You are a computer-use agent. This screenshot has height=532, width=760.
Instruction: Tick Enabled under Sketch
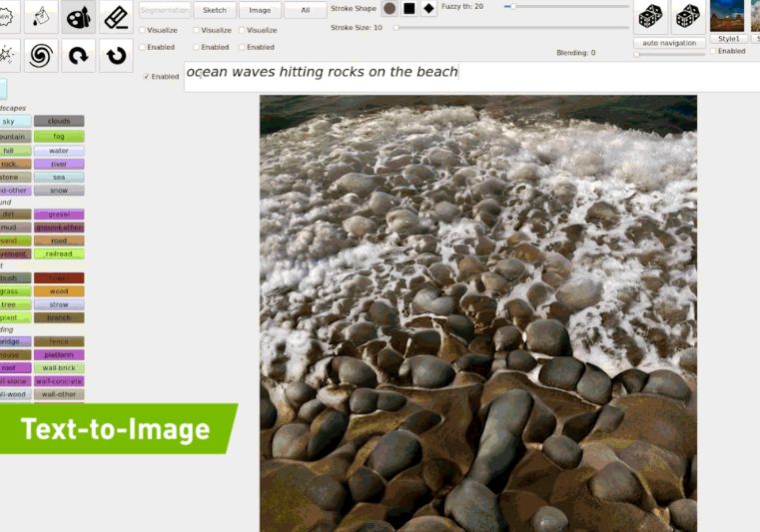[197, 47]
